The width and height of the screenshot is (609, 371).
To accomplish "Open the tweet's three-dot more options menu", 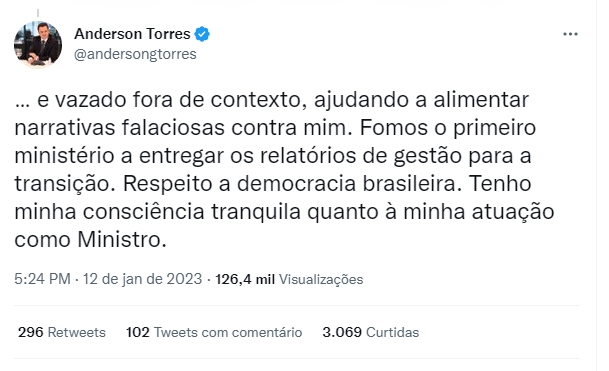I will (570, 34).
